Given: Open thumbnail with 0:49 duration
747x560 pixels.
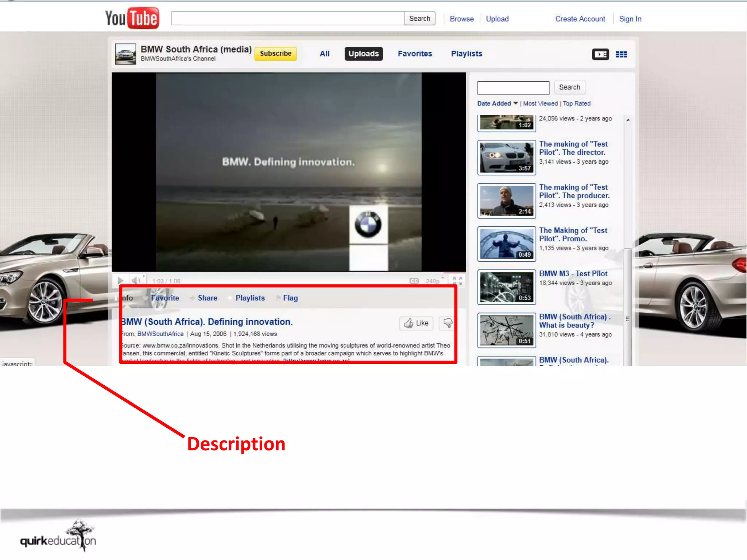Looking at the screenshot, I should 507,244.
